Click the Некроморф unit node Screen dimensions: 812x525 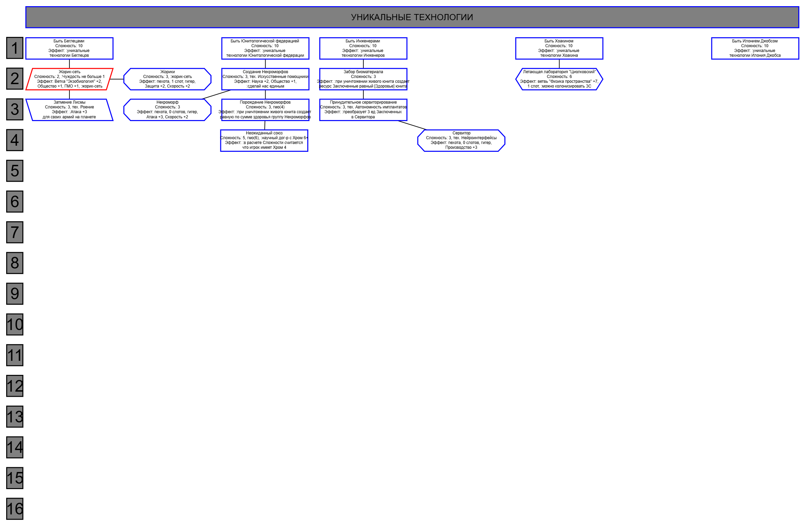click(167, 110)
